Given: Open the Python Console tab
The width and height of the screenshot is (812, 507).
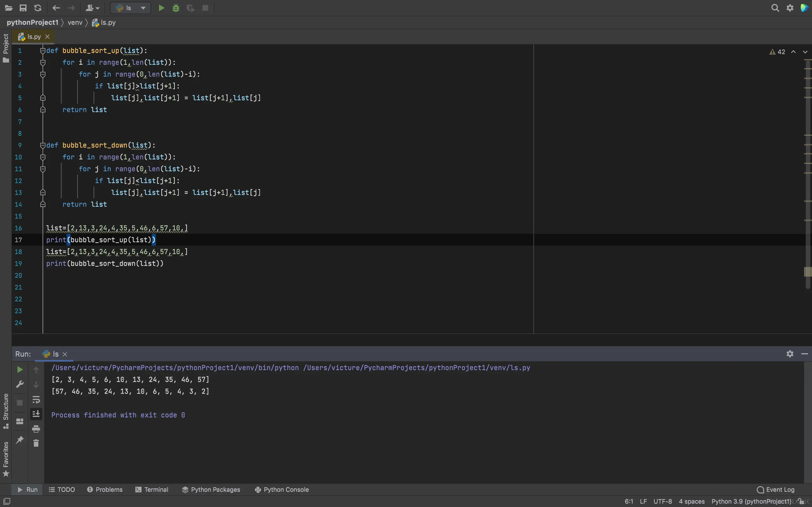Looking at the screenshot, I should 282,490.
